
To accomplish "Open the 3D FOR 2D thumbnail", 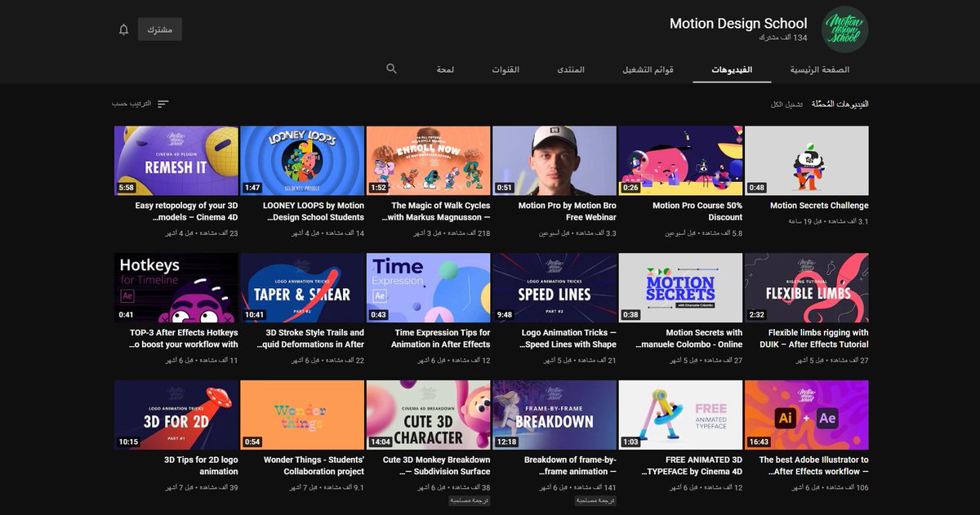I will point(176,415).
